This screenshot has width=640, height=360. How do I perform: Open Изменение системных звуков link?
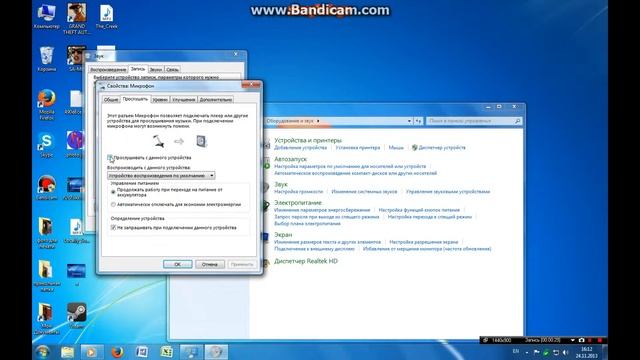pyautogui.click(x=364, y=191)
